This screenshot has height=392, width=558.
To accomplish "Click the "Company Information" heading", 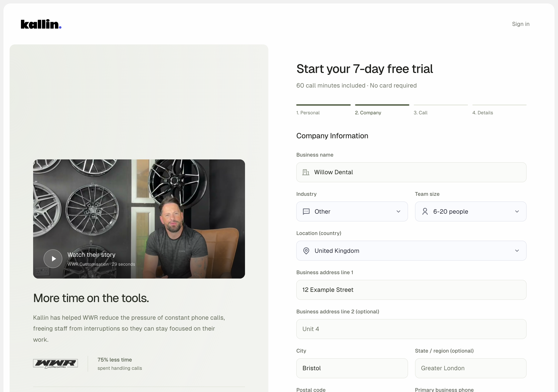I will pos(332,136).
